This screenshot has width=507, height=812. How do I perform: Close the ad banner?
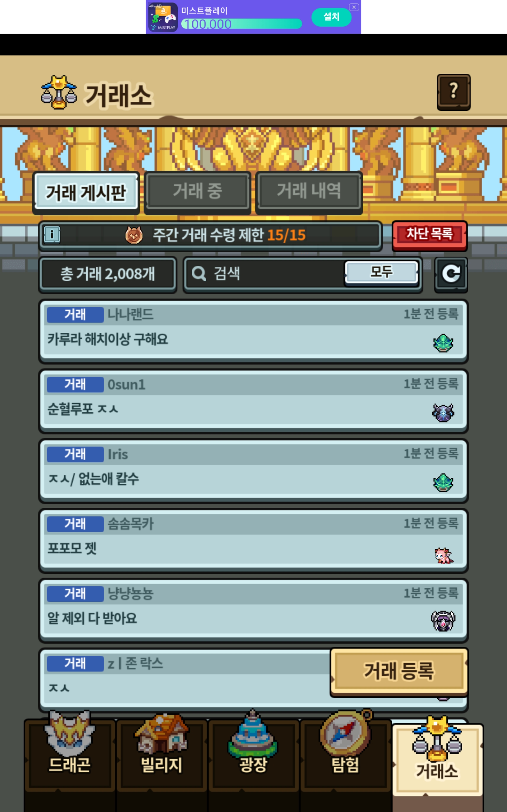click(354, 7)
